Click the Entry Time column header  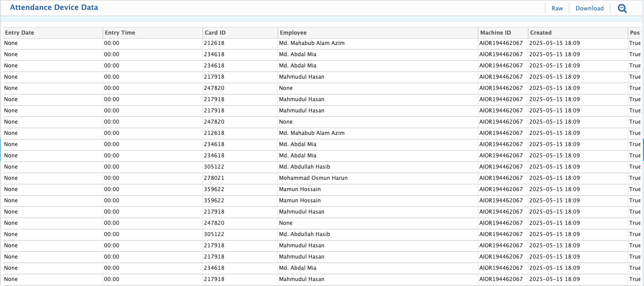tap(120, 33)
